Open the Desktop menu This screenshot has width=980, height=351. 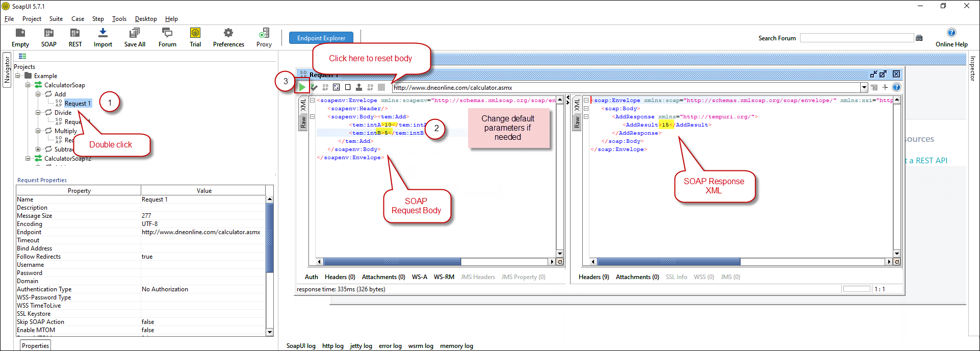[x=146, y=19]
